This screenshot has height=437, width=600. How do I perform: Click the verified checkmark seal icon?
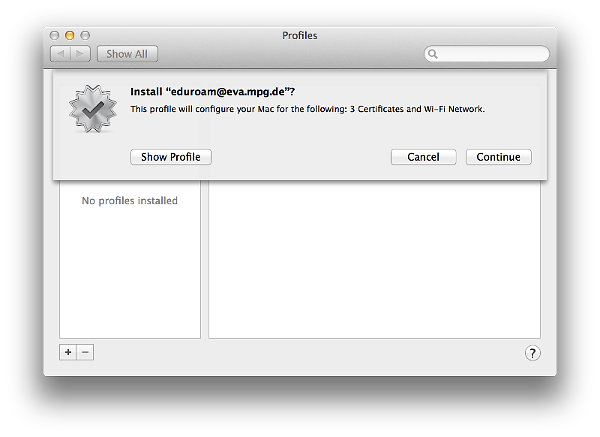[x=93, y=109]
